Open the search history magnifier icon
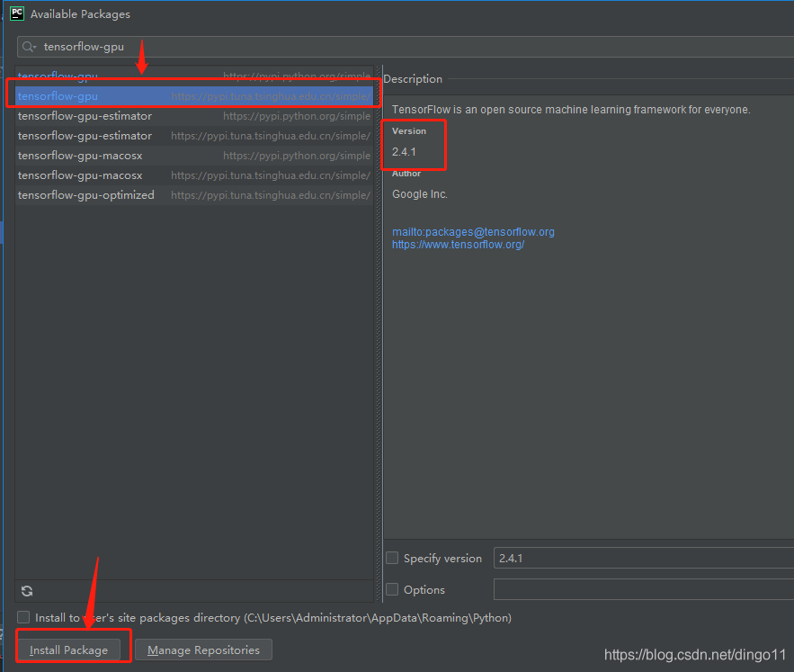794x672 pixels. pos(29,47)
